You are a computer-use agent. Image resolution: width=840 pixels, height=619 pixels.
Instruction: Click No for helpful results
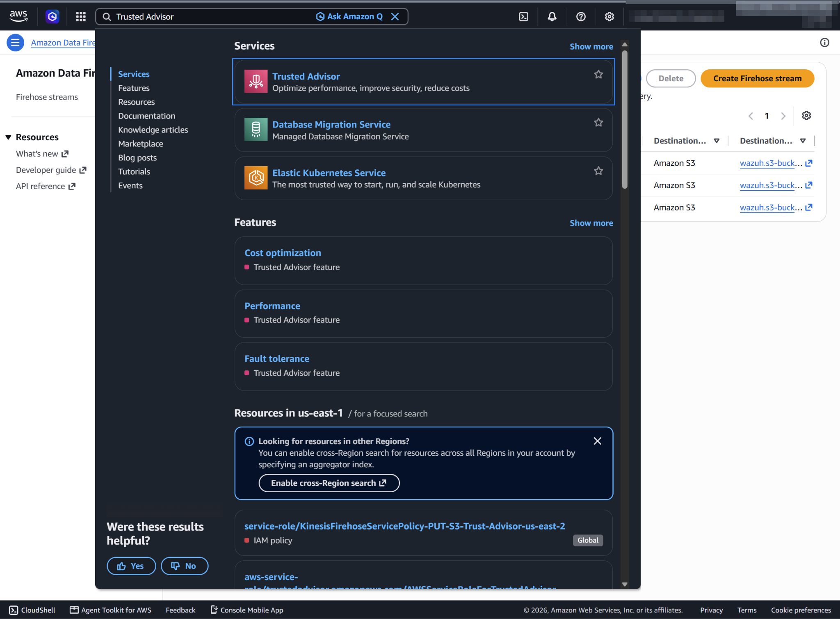[x=184, y=566]
